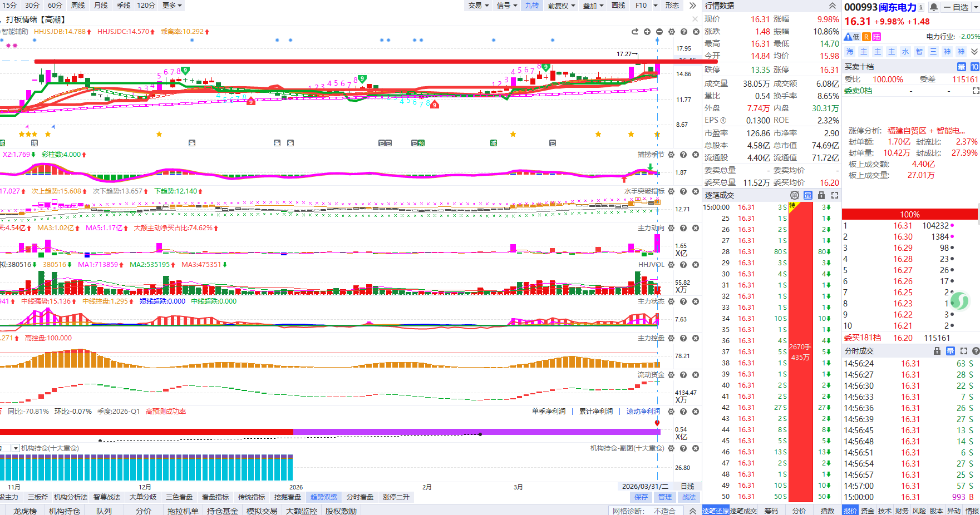Viewport: 980px width, 515px height.
Task: Switch to the 周线 period tab
Action: coord(78,6)
